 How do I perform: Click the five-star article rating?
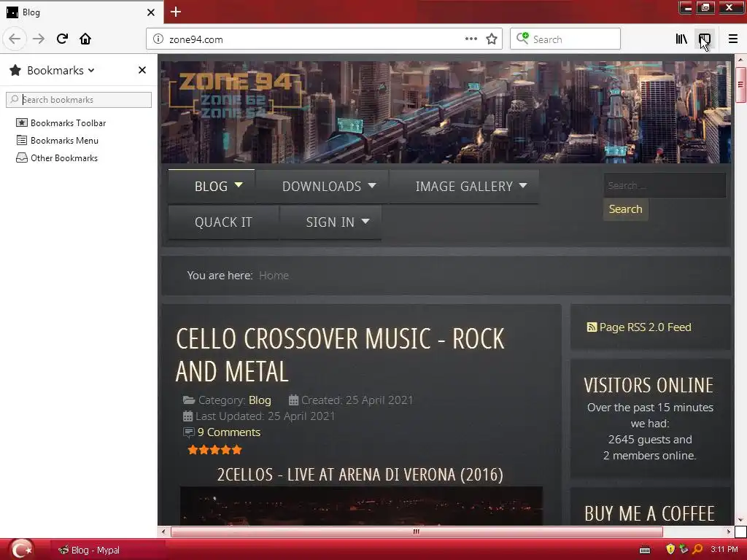coord(215,449)
